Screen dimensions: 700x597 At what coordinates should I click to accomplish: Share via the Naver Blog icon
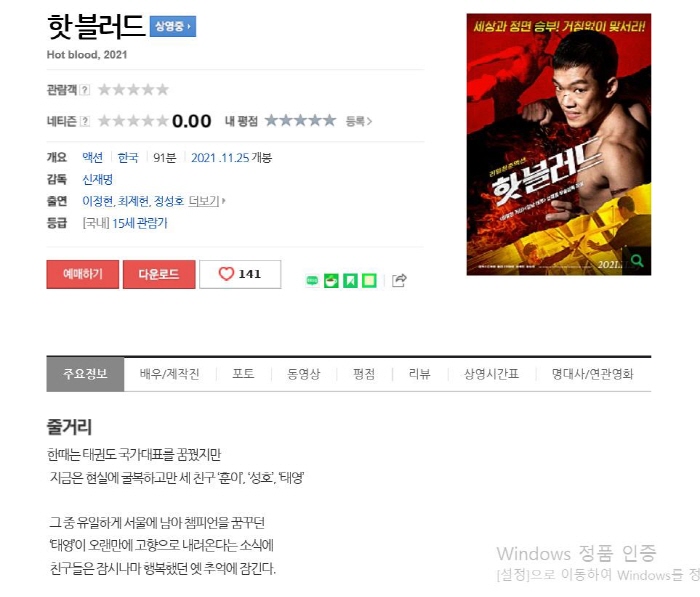(x=312, y=281)
